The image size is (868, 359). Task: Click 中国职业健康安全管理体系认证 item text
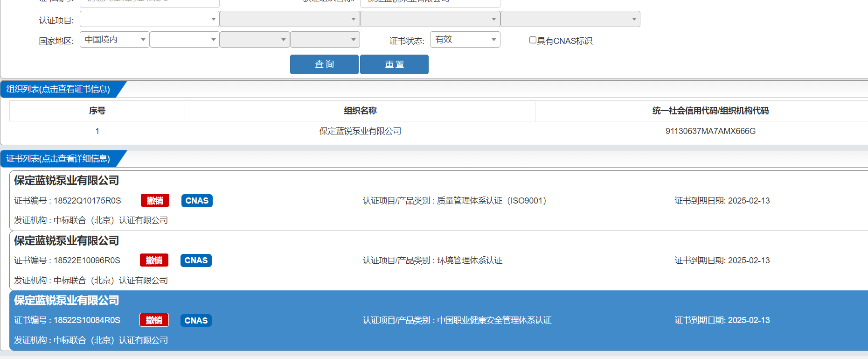click(x=494, y=320)
